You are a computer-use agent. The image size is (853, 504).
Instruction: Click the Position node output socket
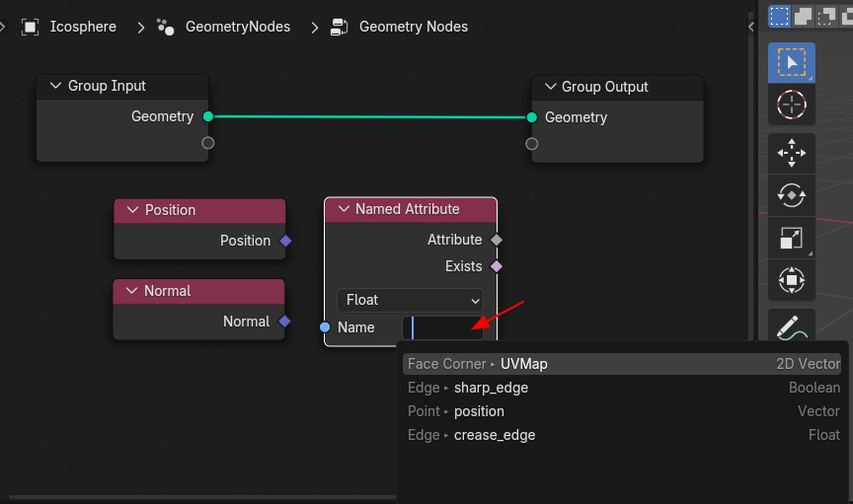[x=285, y=241]
